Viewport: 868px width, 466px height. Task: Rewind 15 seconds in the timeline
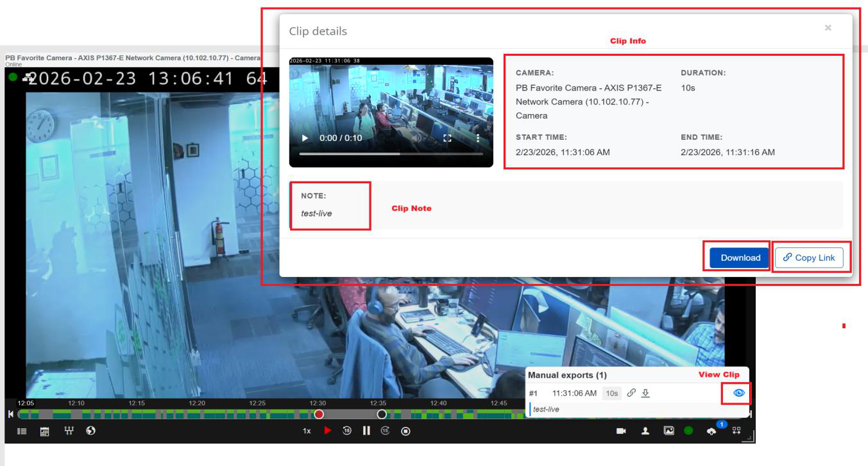[x=347, y=431]
